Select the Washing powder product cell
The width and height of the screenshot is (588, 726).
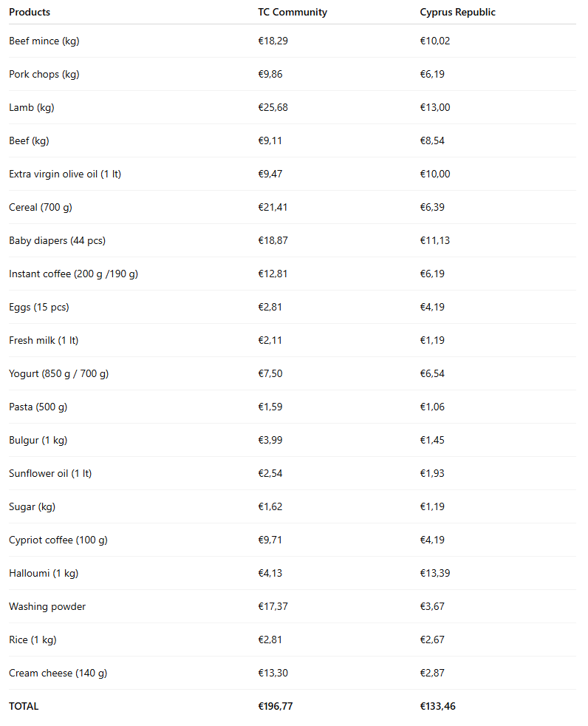47,606
